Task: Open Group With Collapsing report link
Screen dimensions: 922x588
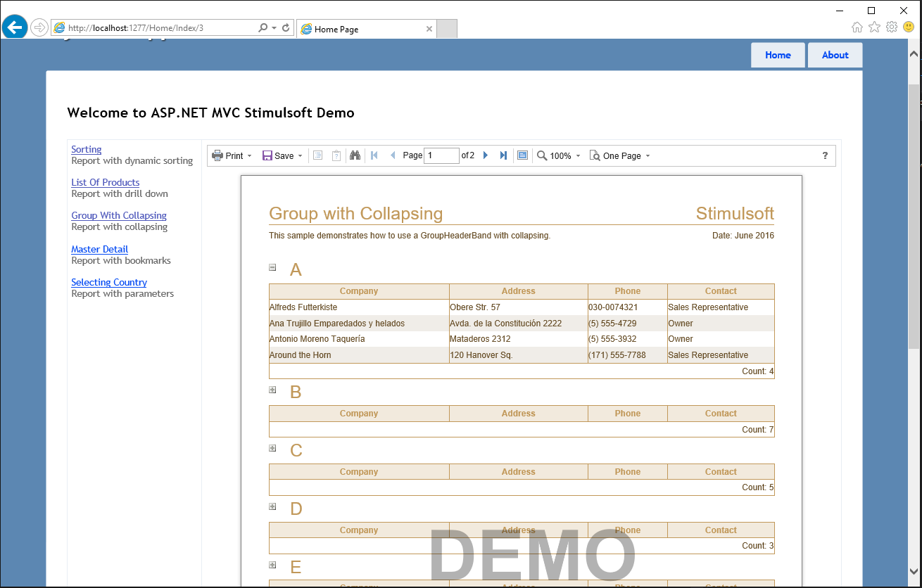Action: tap(119, 215)
